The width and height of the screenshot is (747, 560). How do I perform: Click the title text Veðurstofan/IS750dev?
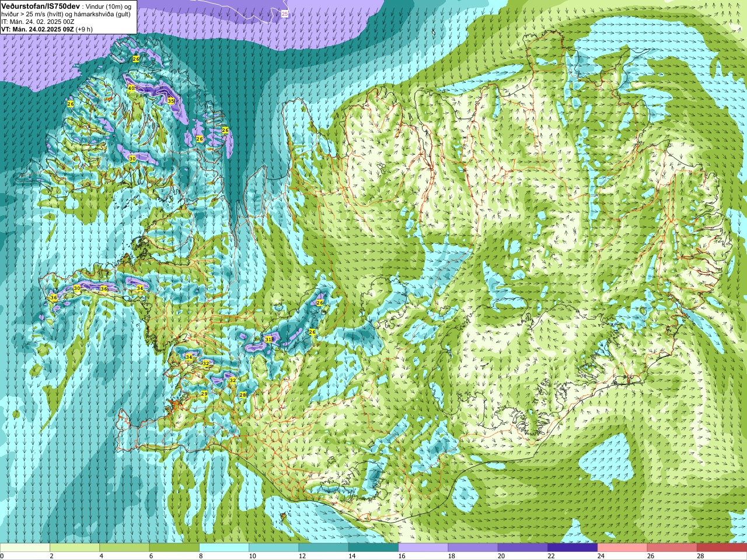[41, 6]
